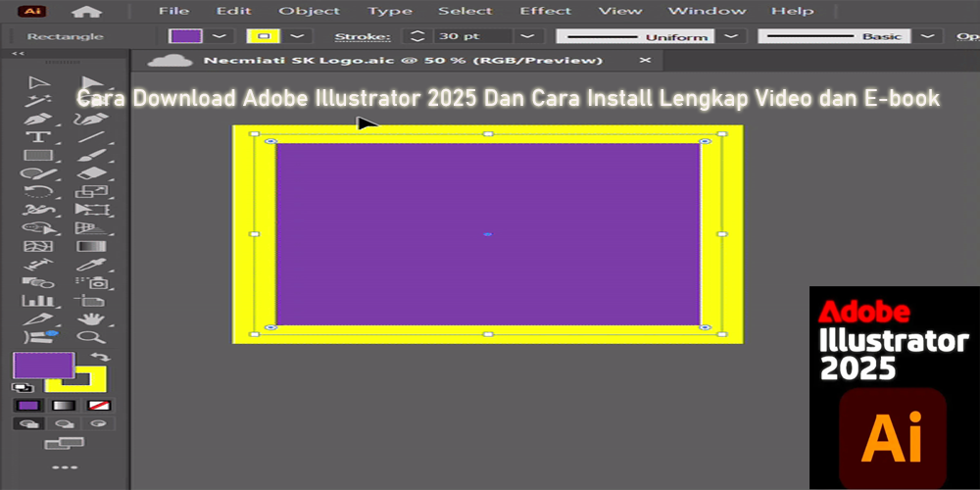Viewport: 980px width, 490px height.
Task: Set paint type to Gradient
Action: (x=64, y=405)
